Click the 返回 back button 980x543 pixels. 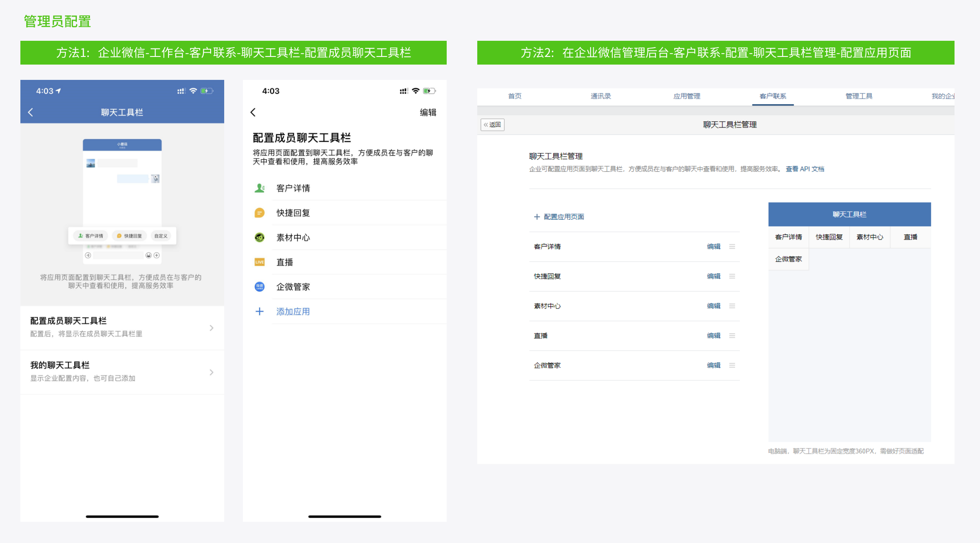[x=493, y=124]
